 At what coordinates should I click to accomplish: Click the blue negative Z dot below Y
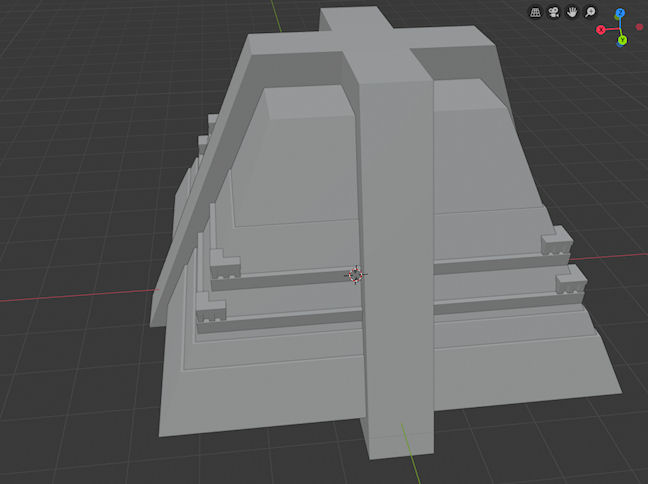[x=621, y=46]
